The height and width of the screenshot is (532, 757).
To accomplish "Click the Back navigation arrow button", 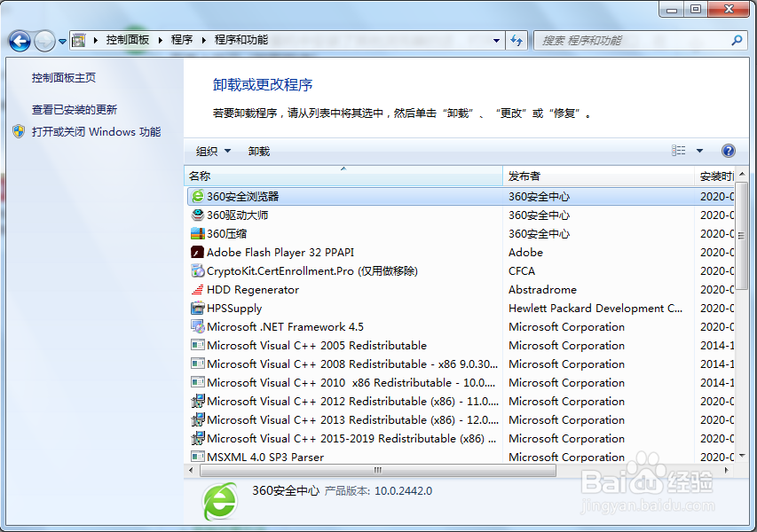I will (x=20, y=41).
